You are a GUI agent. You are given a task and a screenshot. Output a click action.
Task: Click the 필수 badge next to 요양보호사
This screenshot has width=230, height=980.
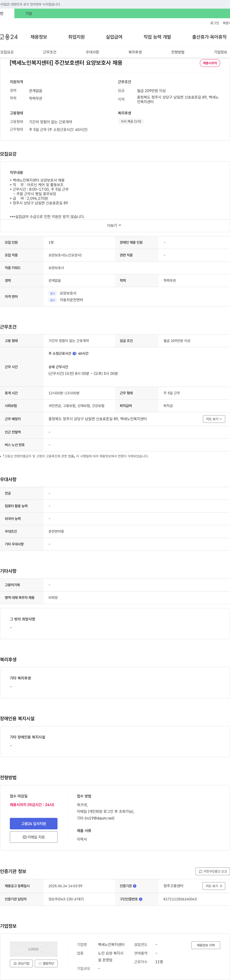pos(52,293)
